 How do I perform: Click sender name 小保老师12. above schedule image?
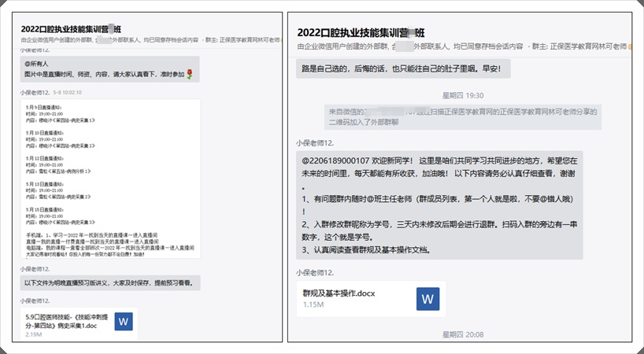point(35,92)
